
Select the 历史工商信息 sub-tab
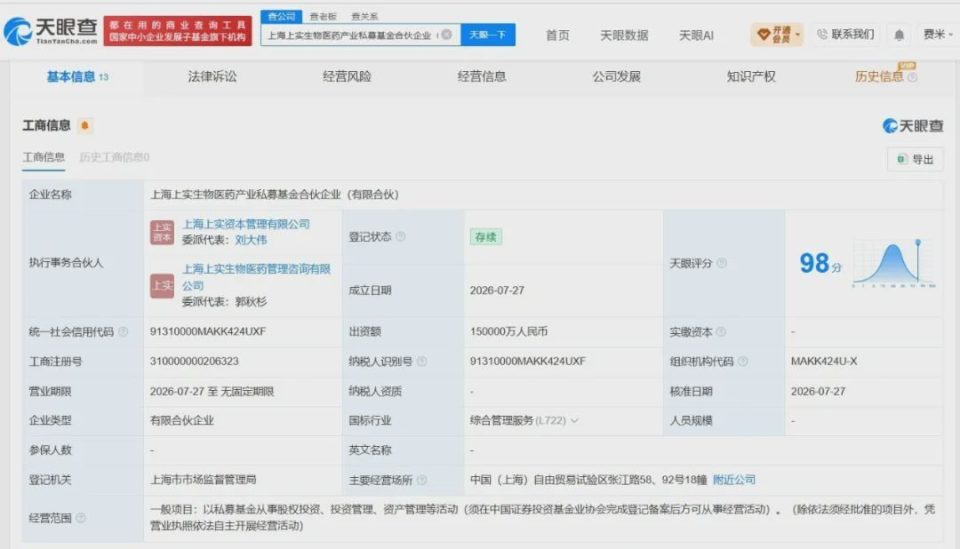(x=114, y=157)
